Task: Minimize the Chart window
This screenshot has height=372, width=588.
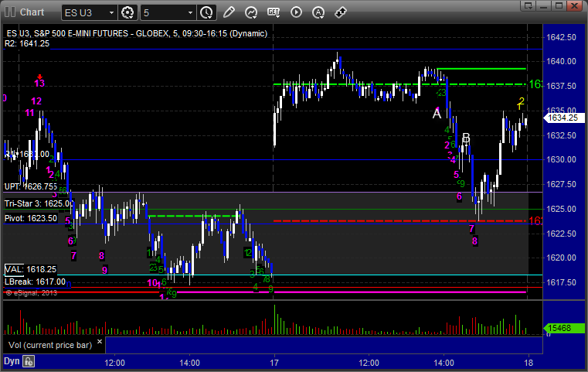Action: point(544,5)
